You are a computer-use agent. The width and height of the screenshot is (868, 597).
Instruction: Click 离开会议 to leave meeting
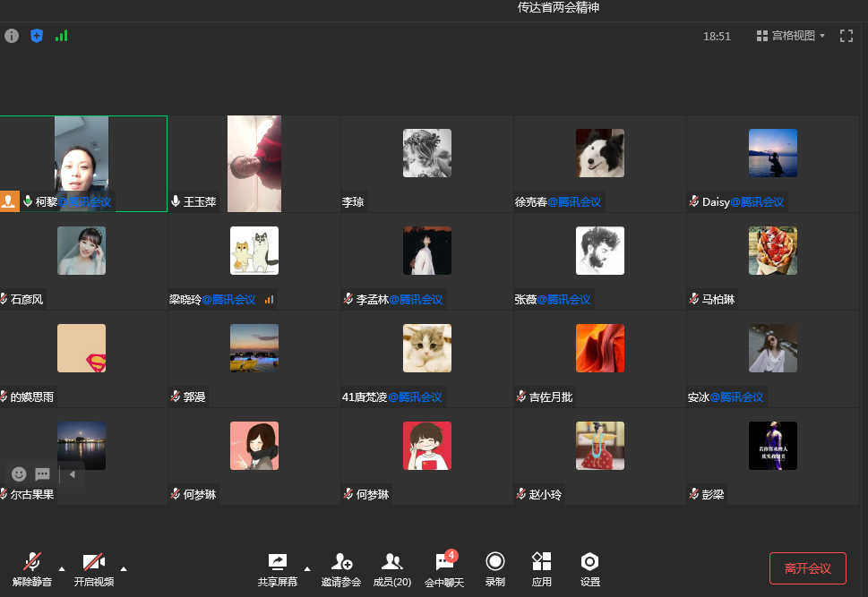pos(807,568)
